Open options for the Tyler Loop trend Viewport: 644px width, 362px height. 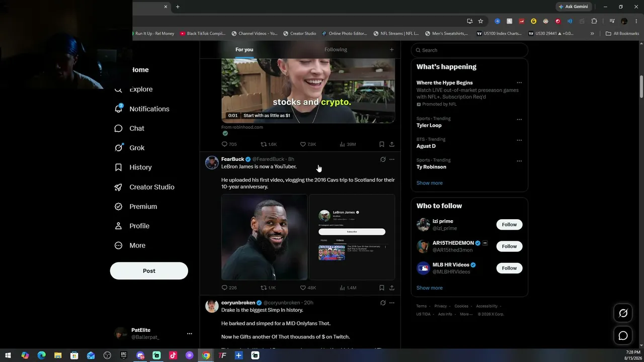[519, 120]
